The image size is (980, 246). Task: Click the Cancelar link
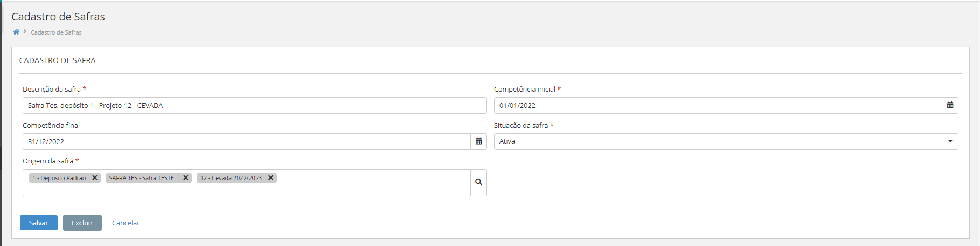coord(126,223)
